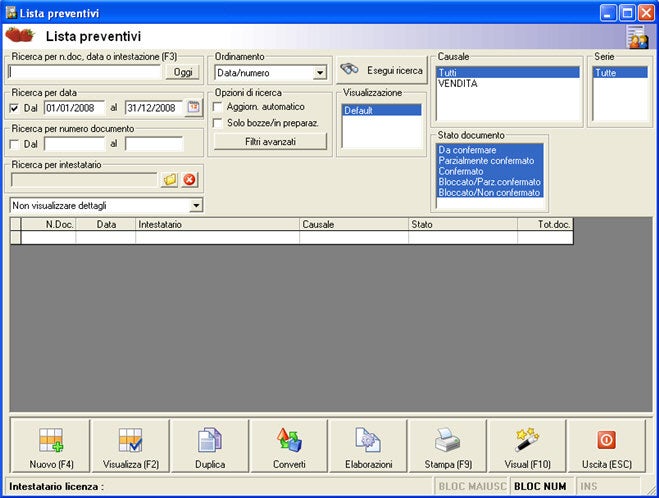The width and height of the screenshot is (659, 498).
Task: Select Default in Visualizzazione list
Action: click(x=382, y=111)
